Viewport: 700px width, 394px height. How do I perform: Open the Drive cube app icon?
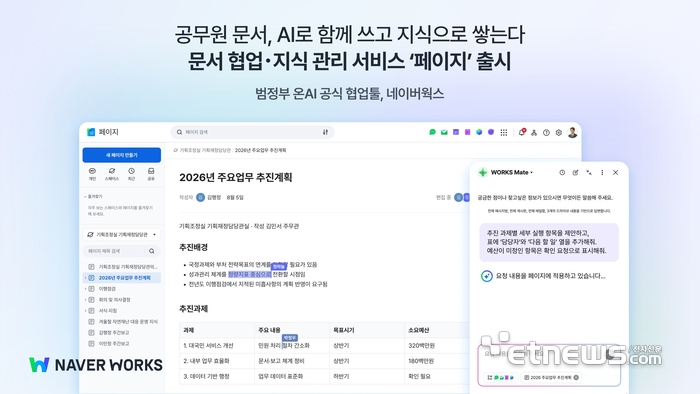[479, 132]
